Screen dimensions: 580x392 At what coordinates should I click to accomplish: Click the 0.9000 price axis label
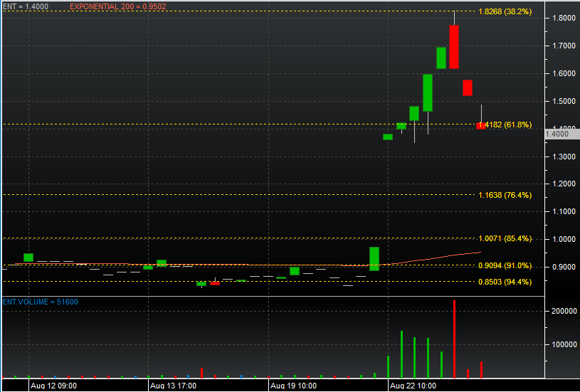[x=564, y=267]
